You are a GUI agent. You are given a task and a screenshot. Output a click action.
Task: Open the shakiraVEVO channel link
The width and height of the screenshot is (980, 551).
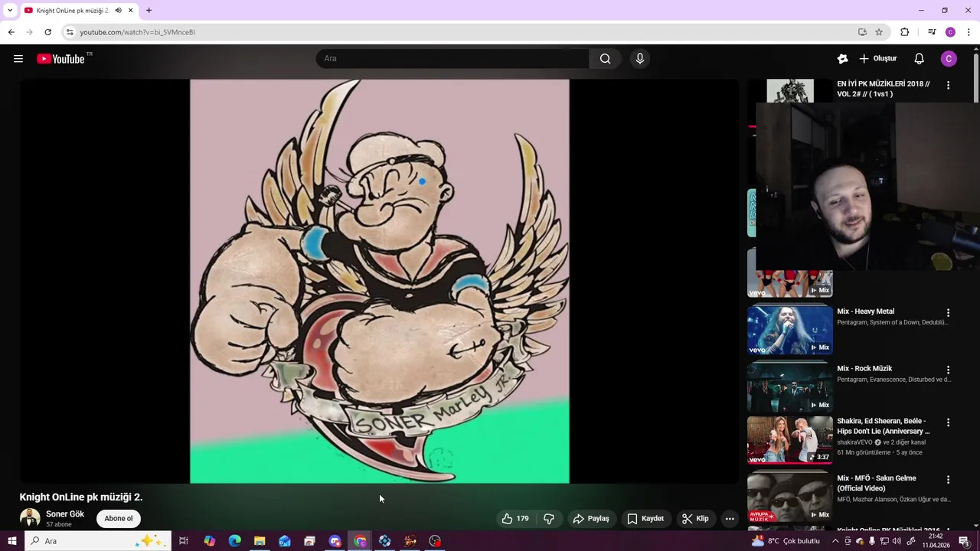tap(854, 442)
